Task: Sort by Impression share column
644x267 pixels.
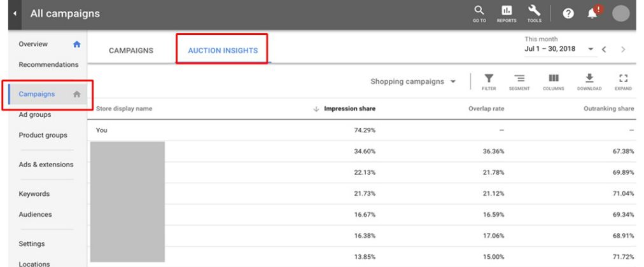Action: pyautogui.click(x=349, y=109)
